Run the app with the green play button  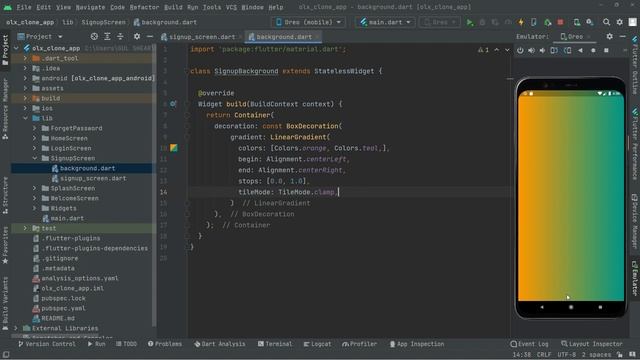point(470,22)
